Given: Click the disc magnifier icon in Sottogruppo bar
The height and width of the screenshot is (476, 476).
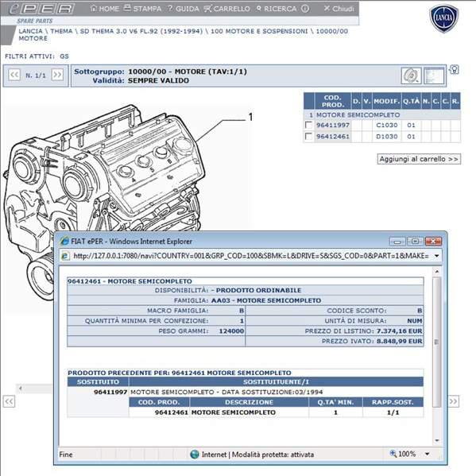Looking at the screenshot, I should pos(411,75).
